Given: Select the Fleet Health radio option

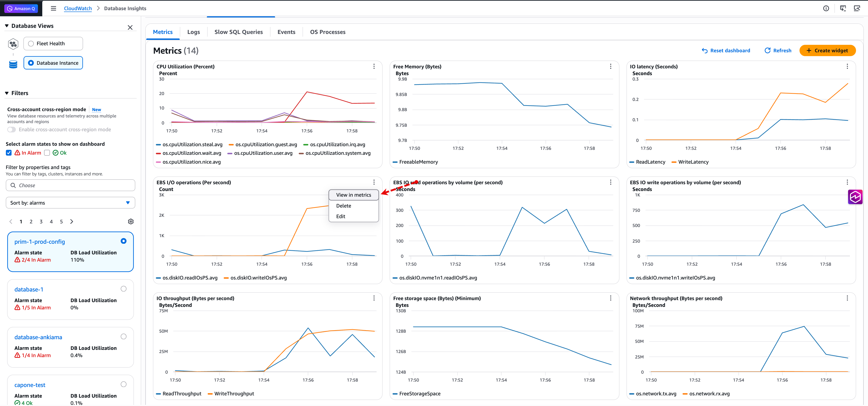Looking at the screenshot, I should [x=31, y=43].
